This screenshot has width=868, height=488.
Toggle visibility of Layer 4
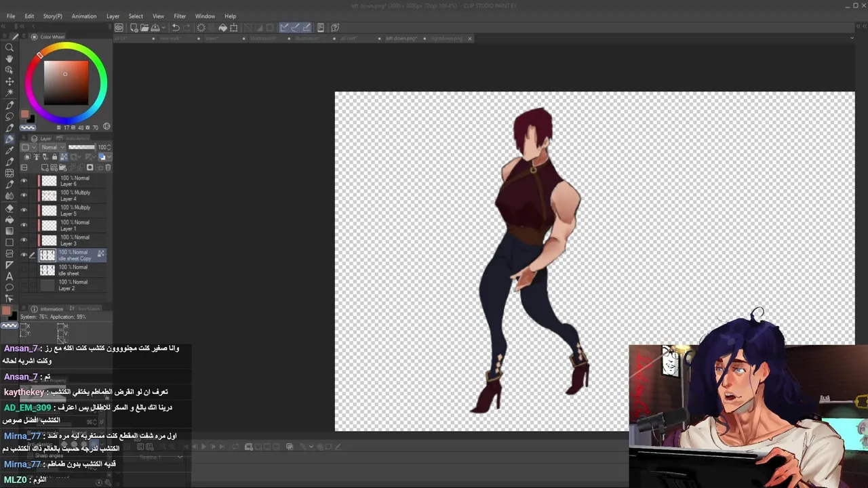(x=24, y=196)
